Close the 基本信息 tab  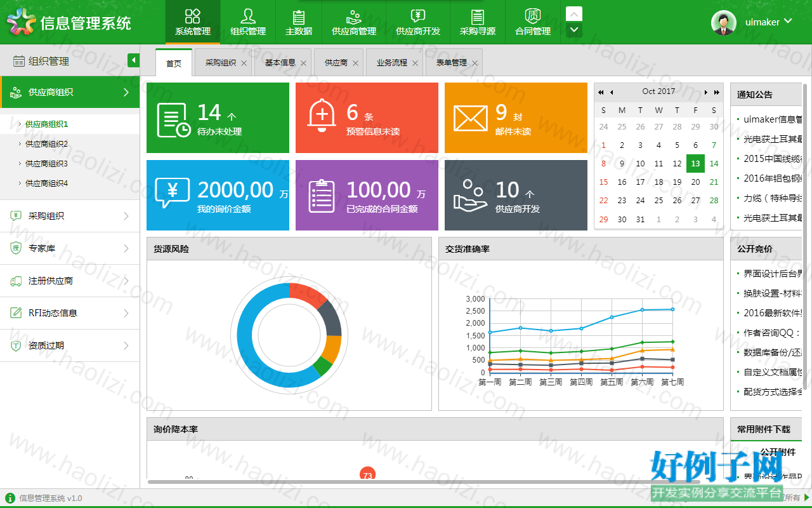(304, 63)
